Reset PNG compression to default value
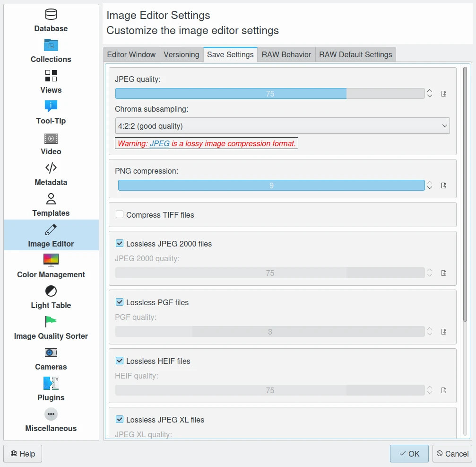 (x=444, y=185)
